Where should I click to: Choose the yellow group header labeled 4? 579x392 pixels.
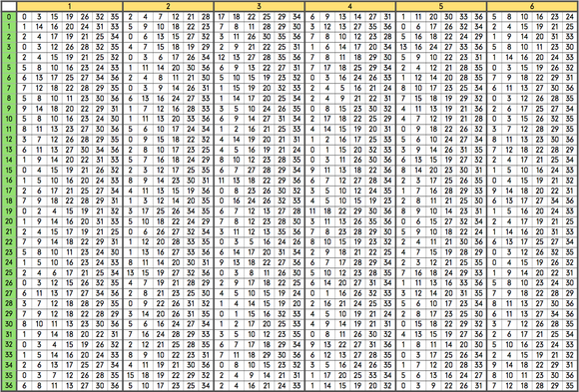click(x=350, y=6)
